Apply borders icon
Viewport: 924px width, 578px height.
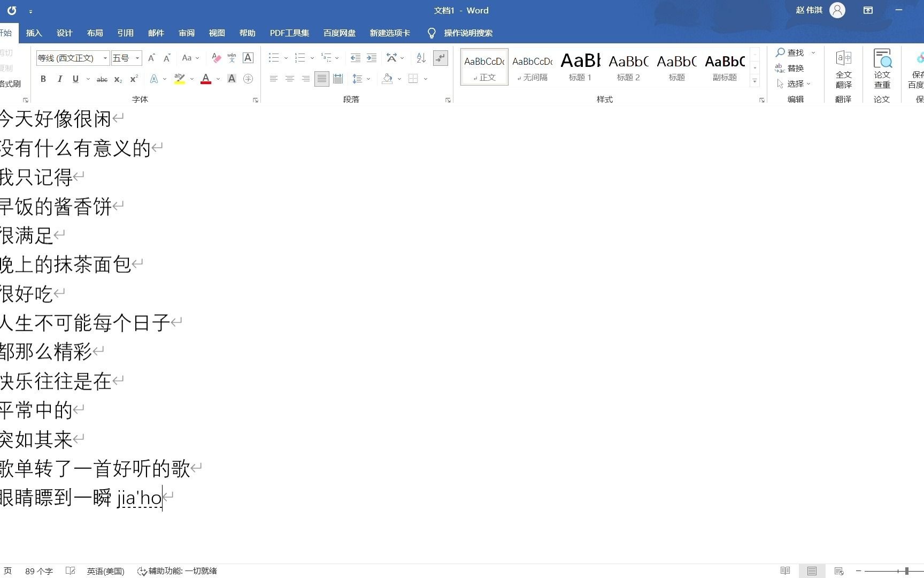(x=413, y=79)
